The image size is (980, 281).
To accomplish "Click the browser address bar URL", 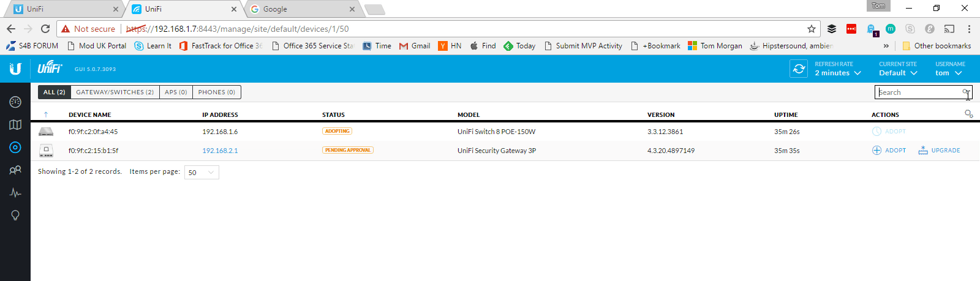I will (237, 29).
